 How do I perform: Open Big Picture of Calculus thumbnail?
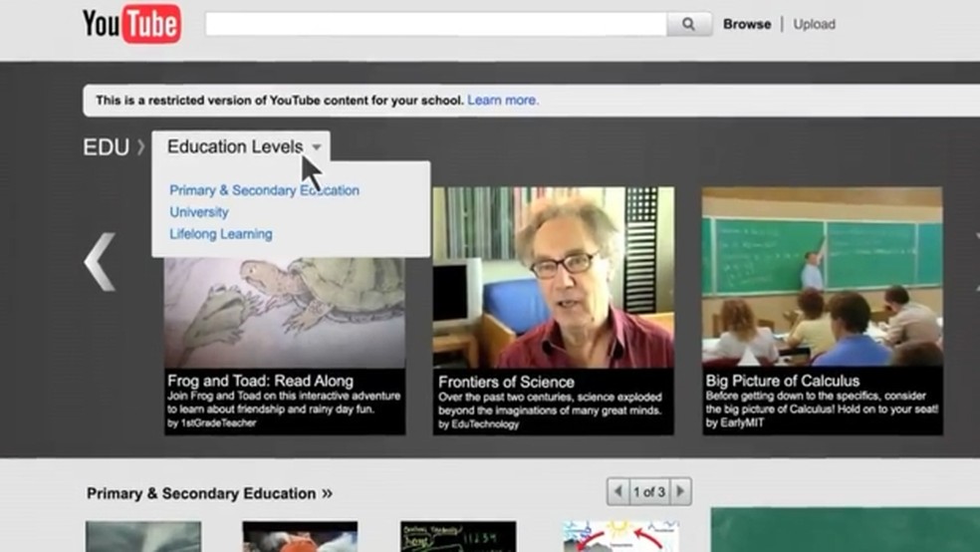[822, 276]
